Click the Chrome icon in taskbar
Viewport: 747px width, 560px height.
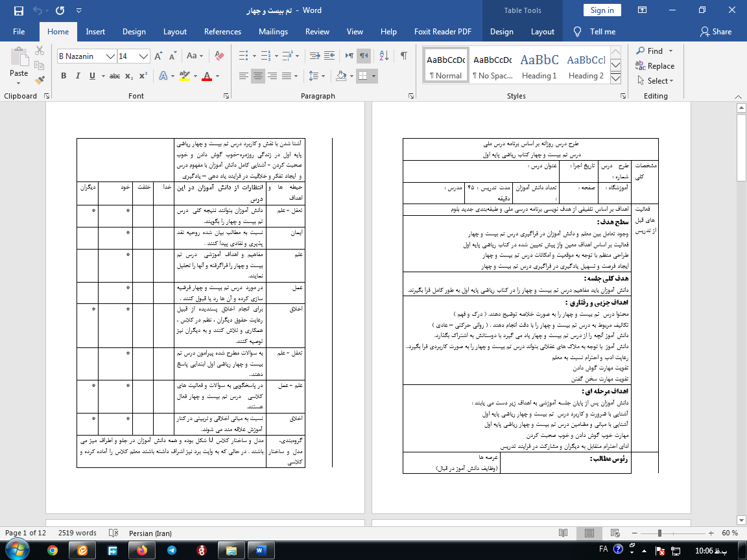[52, 550]
